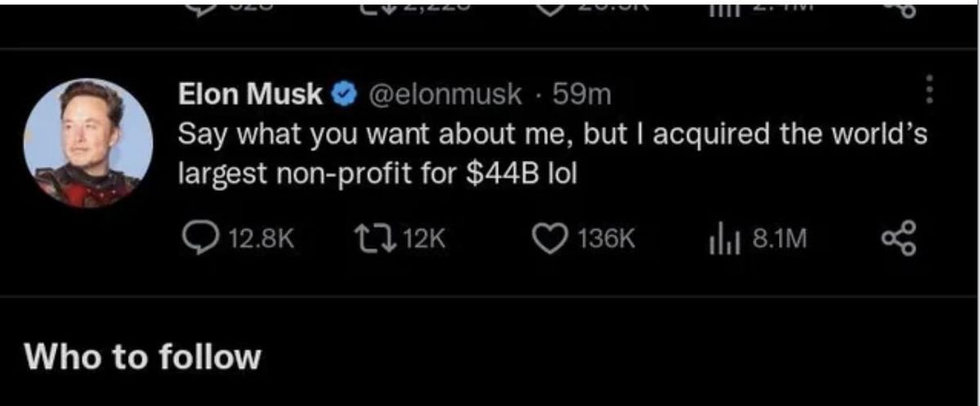This screenshot has width=980, height=406.
Task: Open the @elonmusk handle link
Action: pos(447,96)
